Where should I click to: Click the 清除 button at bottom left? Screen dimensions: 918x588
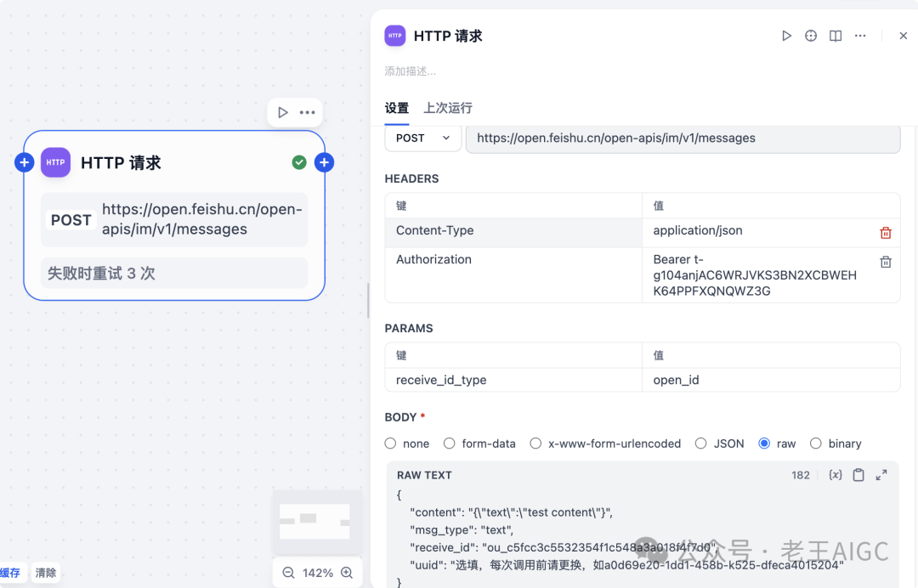point(46,573)
